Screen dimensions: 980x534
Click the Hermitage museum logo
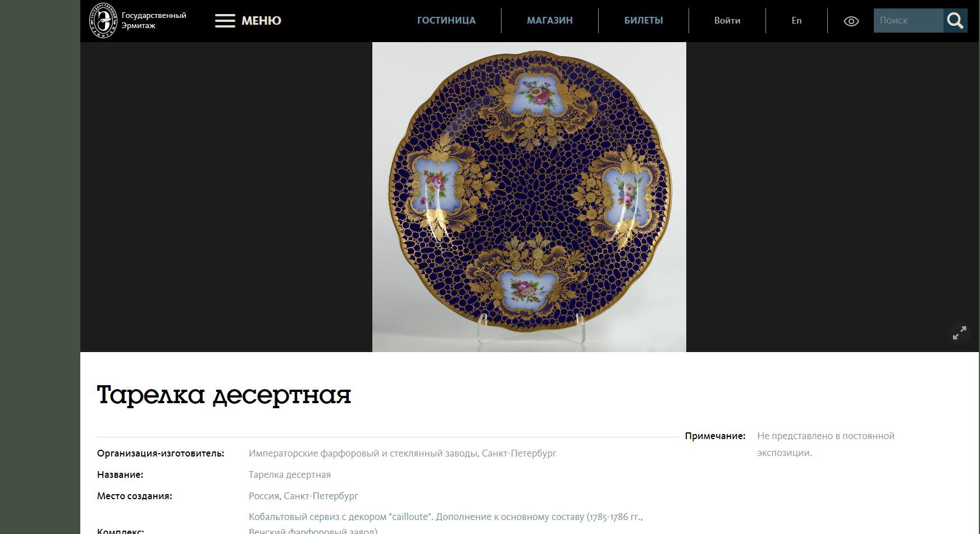104,20
